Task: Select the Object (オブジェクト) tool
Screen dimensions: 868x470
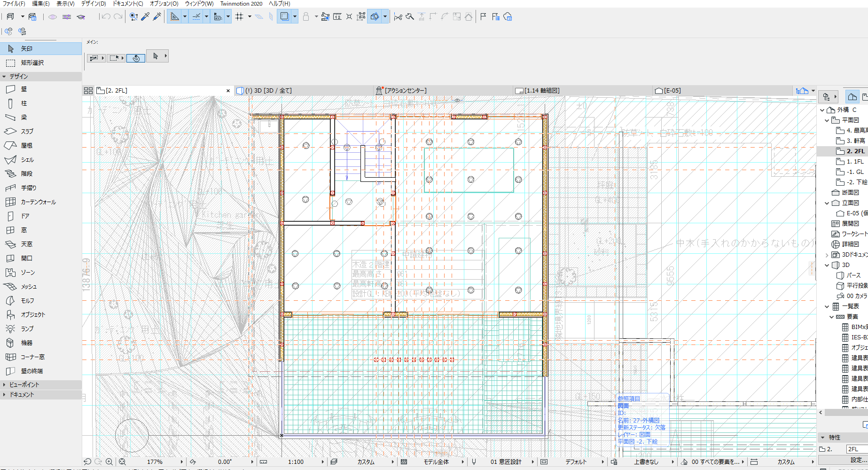Action: coord(41,315)
